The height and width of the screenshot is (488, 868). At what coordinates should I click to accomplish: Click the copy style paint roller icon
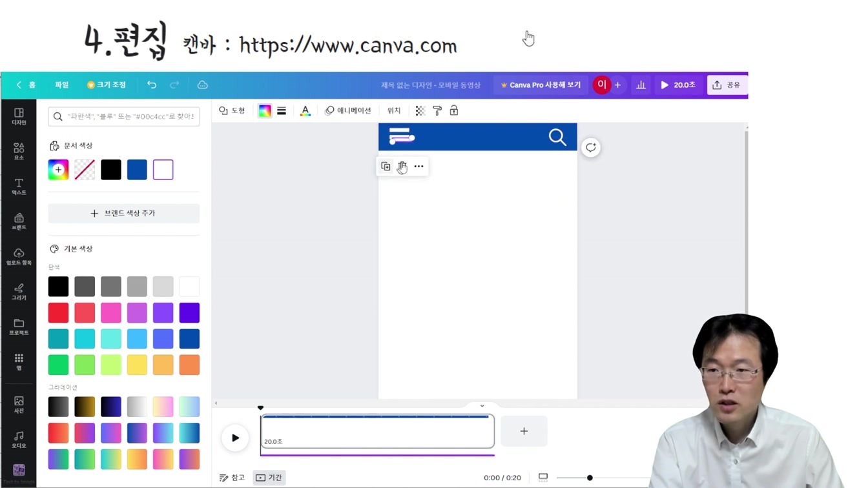pos(437,111)
